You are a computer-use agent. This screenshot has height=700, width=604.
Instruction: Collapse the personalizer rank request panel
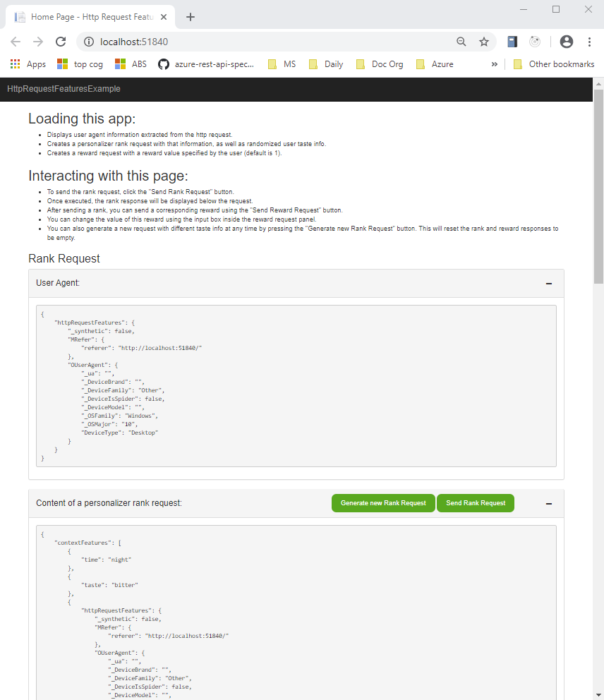(x=549, y=503)
